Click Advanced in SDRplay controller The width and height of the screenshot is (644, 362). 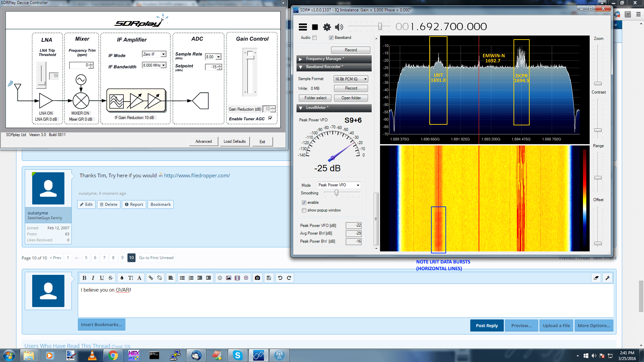click(204, 141)
